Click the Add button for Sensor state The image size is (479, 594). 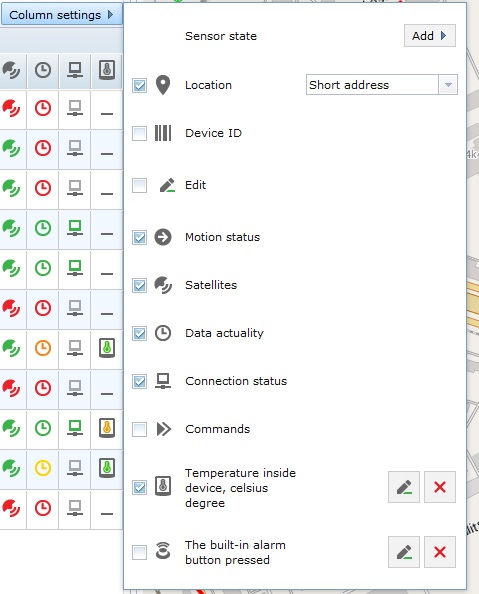430,36
